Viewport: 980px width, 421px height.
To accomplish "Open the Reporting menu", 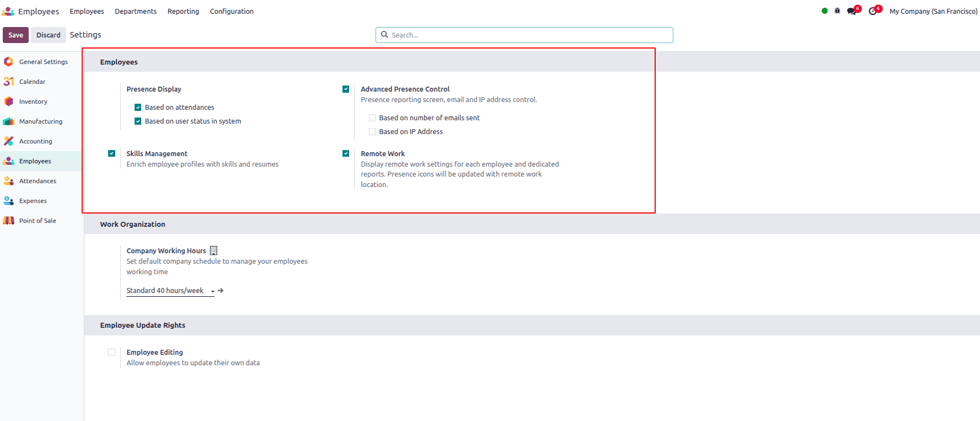I will coord(183,11).
